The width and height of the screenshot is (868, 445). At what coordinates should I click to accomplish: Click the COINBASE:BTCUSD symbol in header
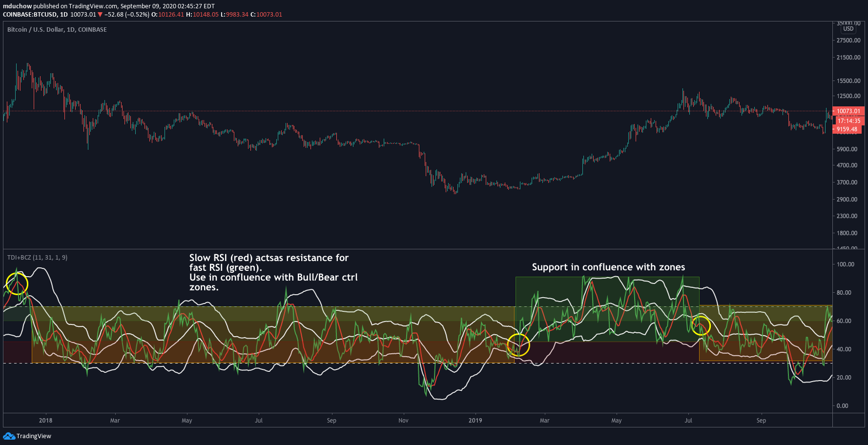[x=30, y=15]
